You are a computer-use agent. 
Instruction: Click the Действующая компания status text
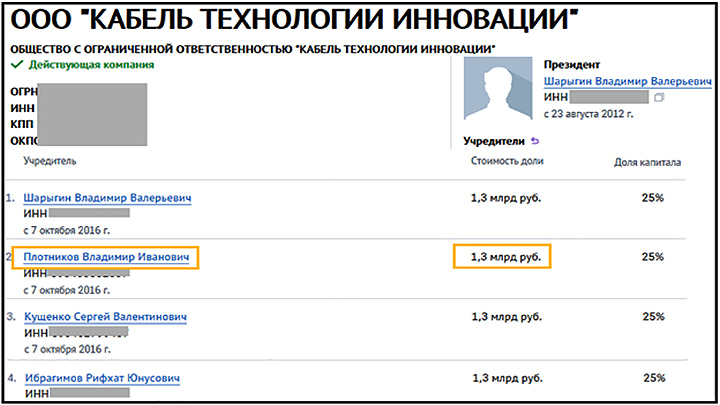pyautogui.click(x=91, y=64)
